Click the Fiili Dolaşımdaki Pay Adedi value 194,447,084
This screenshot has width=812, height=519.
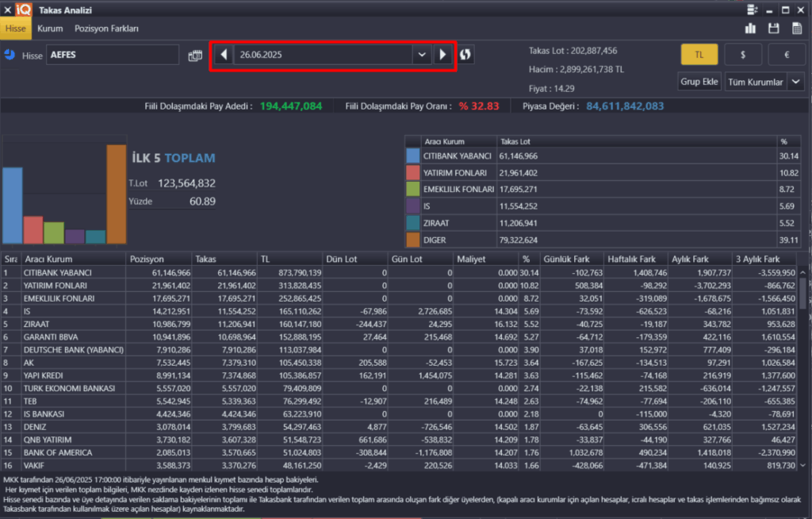point(290,106)
